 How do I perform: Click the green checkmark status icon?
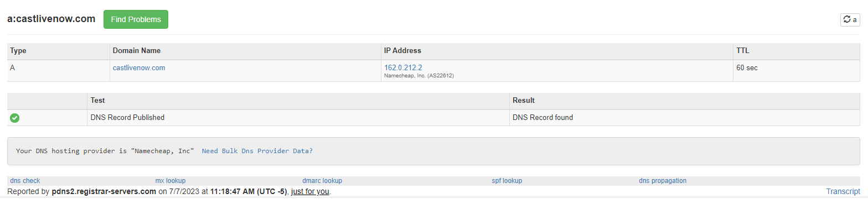[x=15, y=118]
